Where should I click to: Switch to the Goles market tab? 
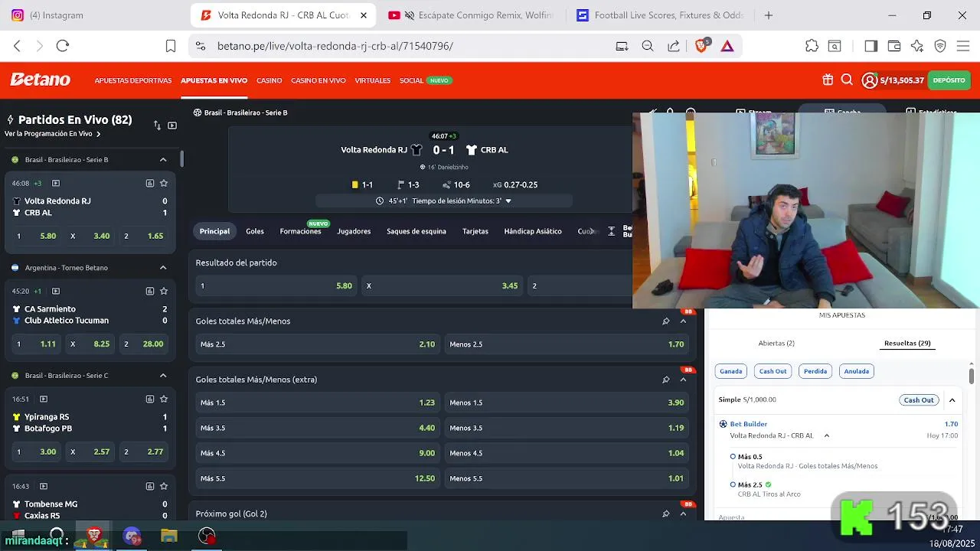(x=255, y=231)
